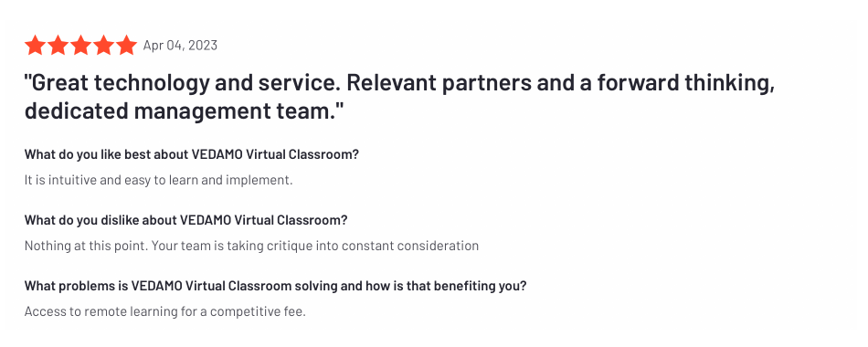Click "constant consideration" at end of dislike answer

point(410,246)
